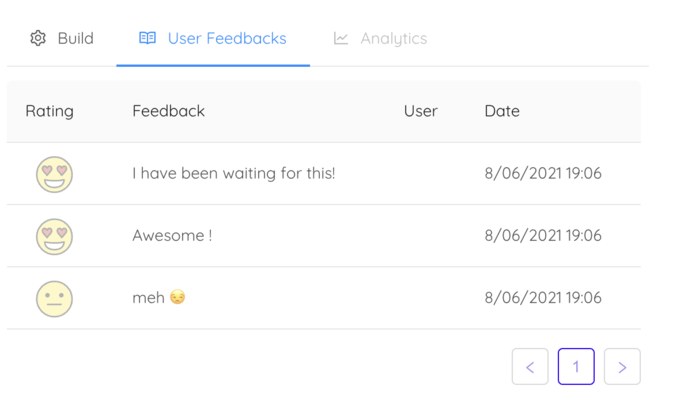Go to the next page with the right arrow
This screenshot has width=680, height=416.
point(622,367)
